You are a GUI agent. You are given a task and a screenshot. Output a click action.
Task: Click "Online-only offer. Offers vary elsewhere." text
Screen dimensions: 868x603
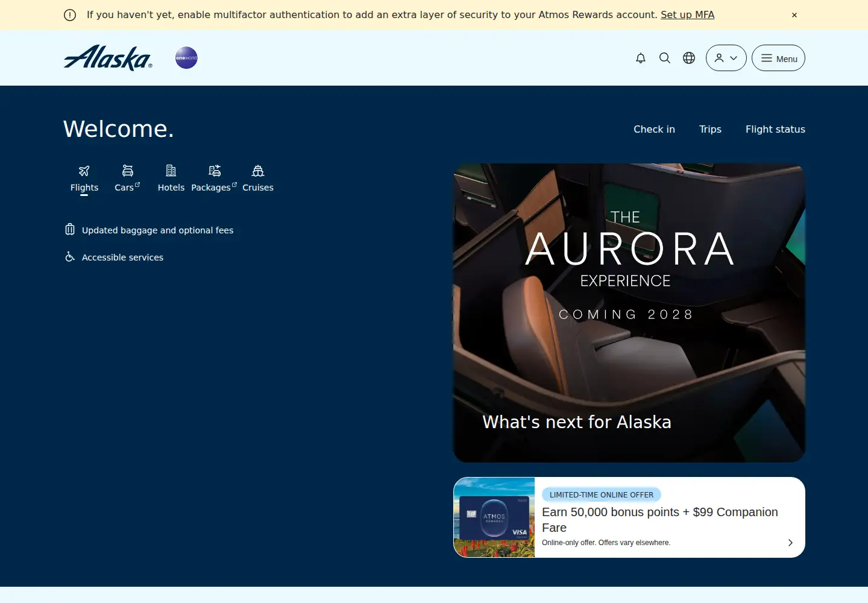[x=606, y=543]
